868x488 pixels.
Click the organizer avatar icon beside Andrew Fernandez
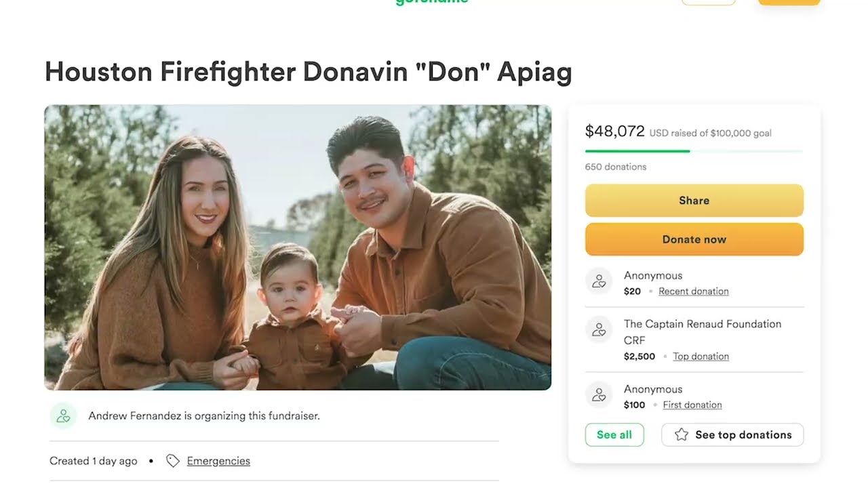point(63,415)
